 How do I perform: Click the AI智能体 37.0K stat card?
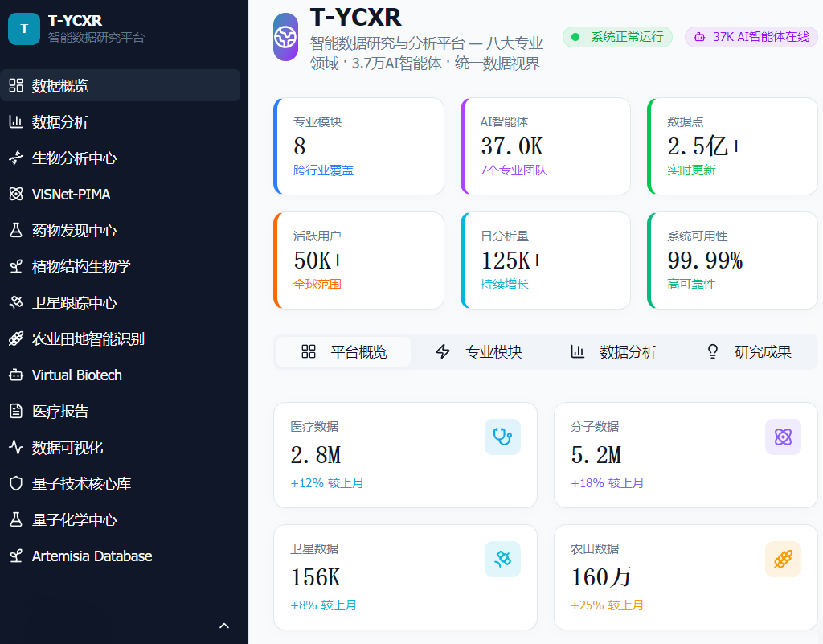click(546, 146)
